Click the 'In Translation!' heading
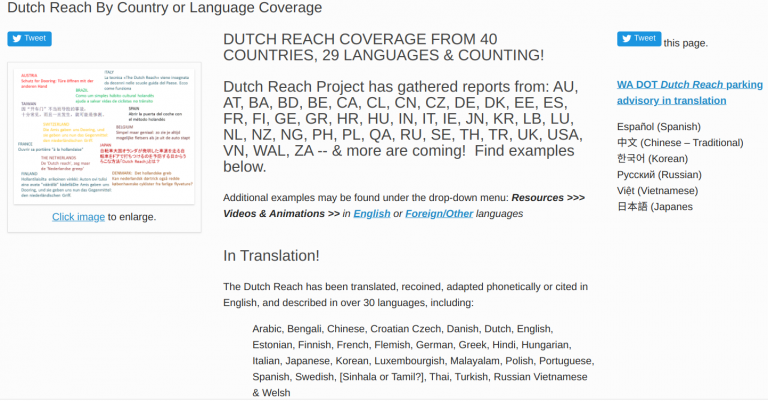Screen dimensions: 768x401 (271, 256)
